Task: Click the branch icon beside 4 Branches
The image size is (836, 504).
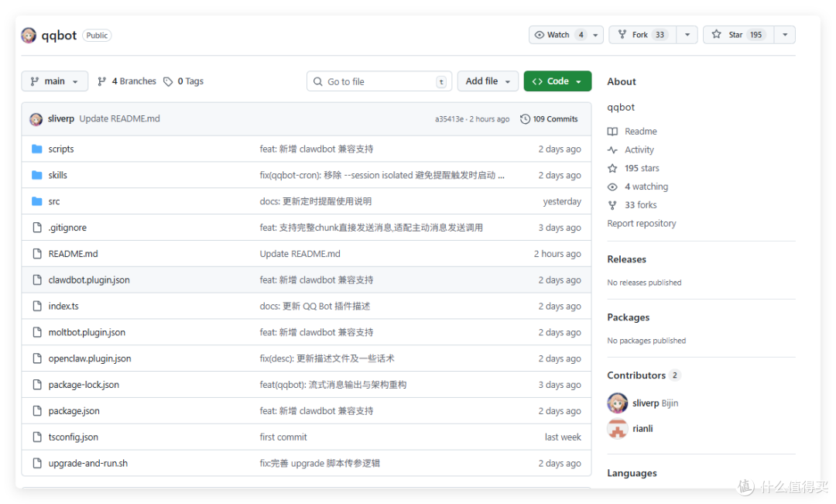Action: (x=102, y=81)
